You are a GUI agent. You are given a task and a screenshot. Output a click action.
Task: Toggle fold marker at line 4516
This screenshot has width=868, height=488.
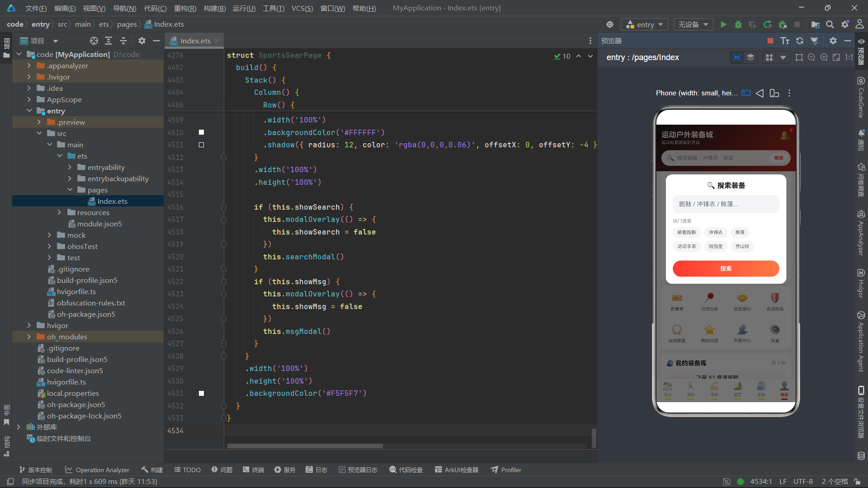point(224,207)
